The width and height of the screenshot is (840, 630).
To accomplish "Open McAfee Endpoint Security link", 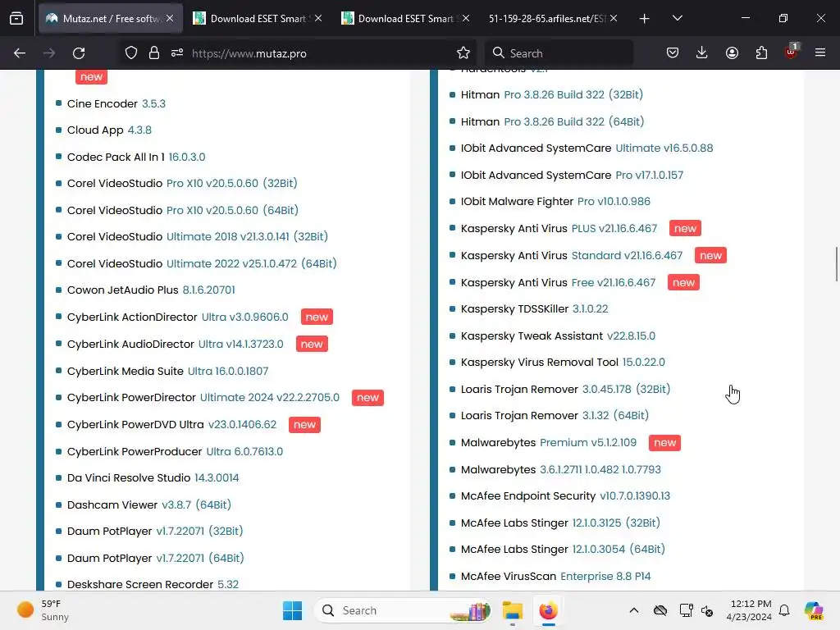I will click(x=565, y=496).
